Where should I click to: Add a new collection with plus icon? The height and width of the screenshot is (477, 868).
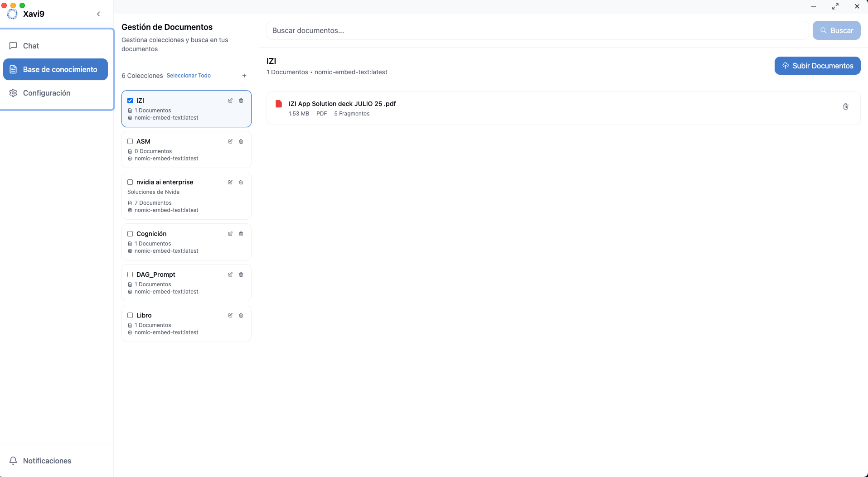click(x=244, y=76)
